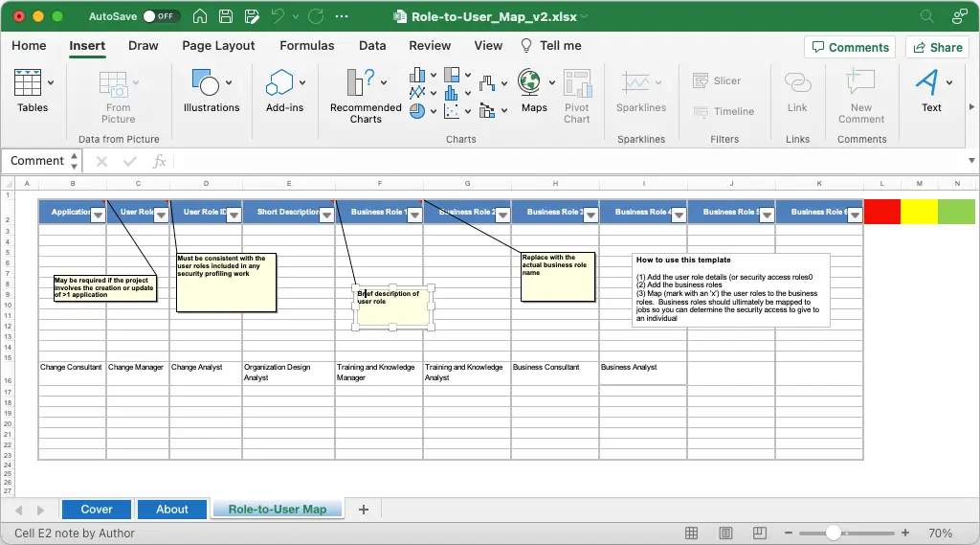Open the View ribbon tab

click(488, 46)
